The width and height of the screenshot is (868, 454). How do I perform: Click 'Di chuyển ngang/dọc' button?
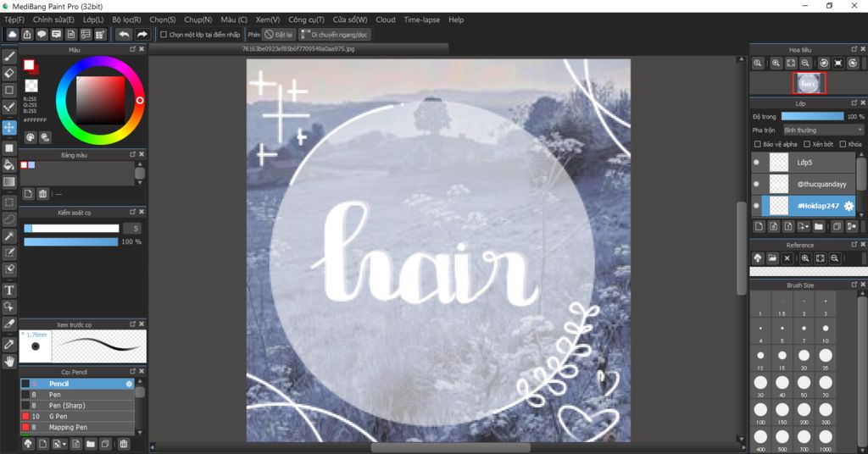335,34
